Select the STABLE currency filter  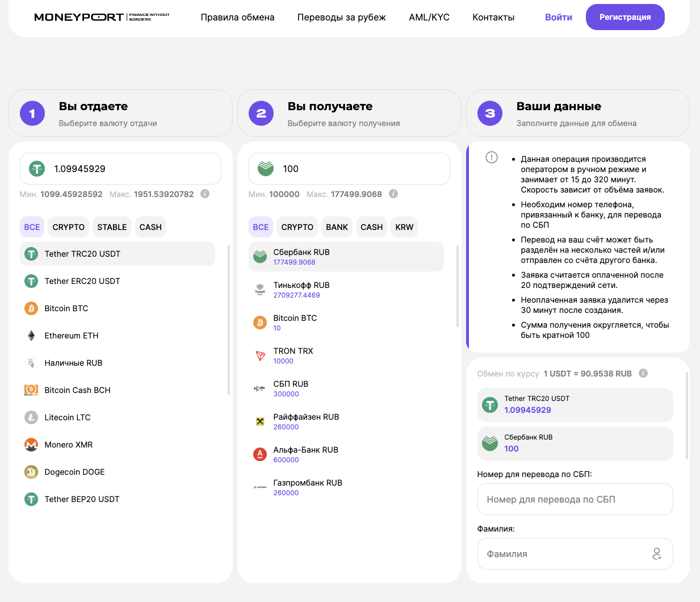click(112, 227)
